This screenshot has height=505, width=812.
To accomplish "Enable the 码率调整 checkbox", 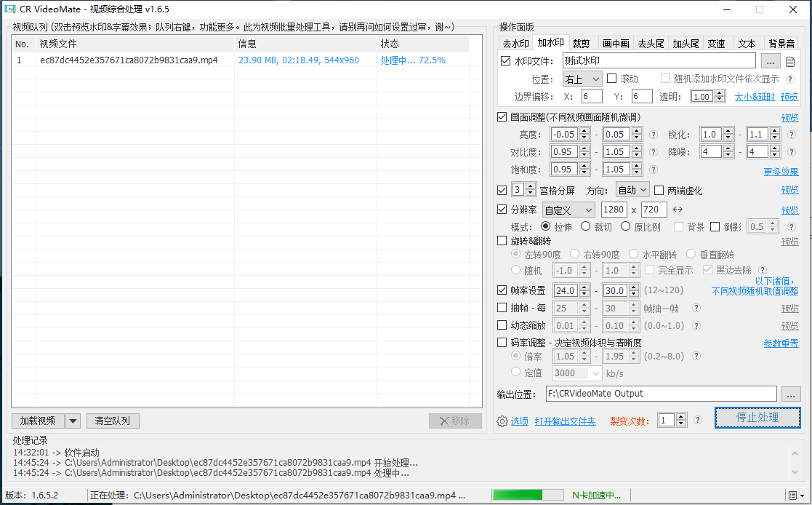I will [x=502, y=342].
